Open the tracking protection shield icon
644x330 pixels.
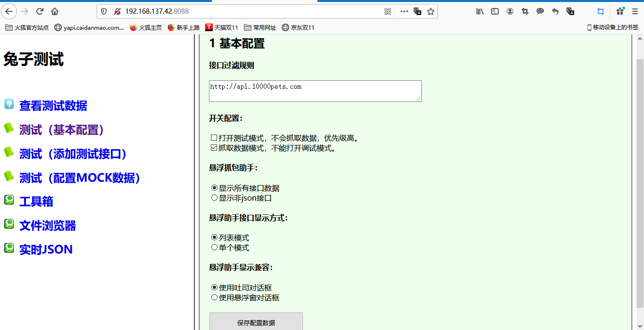coord(104,11)
